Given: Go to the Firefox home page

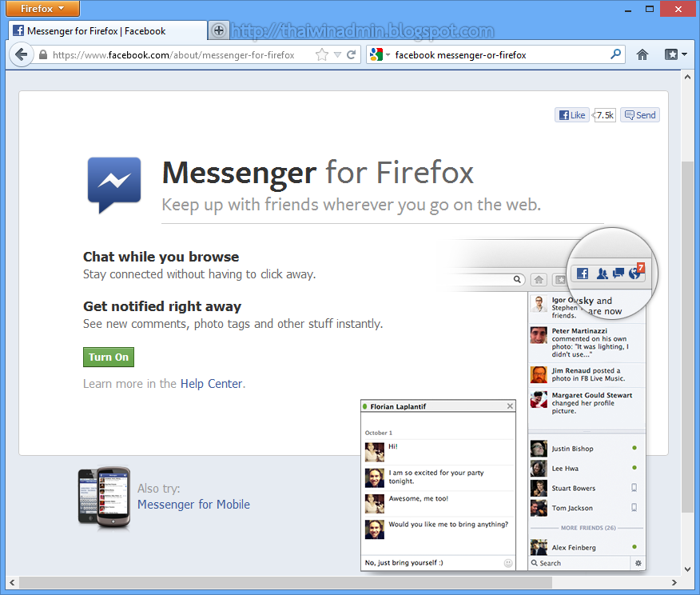Looking at the screenshot, I should click(x=642, y=55).
